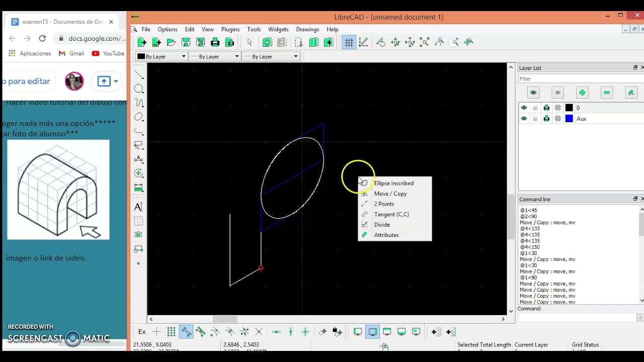Choose Ellipse Inscribed from the context menu

pyautogui.click(x=394, y=184)
